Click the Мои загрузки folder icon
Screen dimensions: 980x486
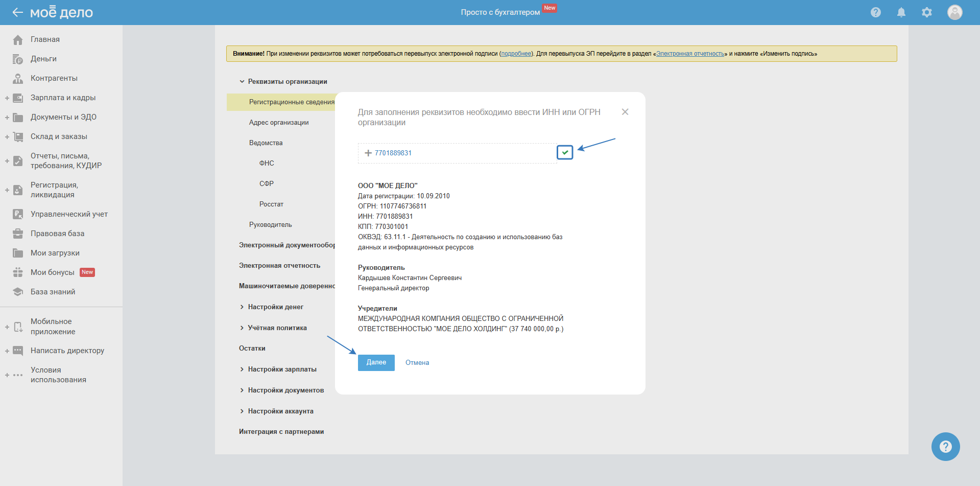tap(18, 253)
